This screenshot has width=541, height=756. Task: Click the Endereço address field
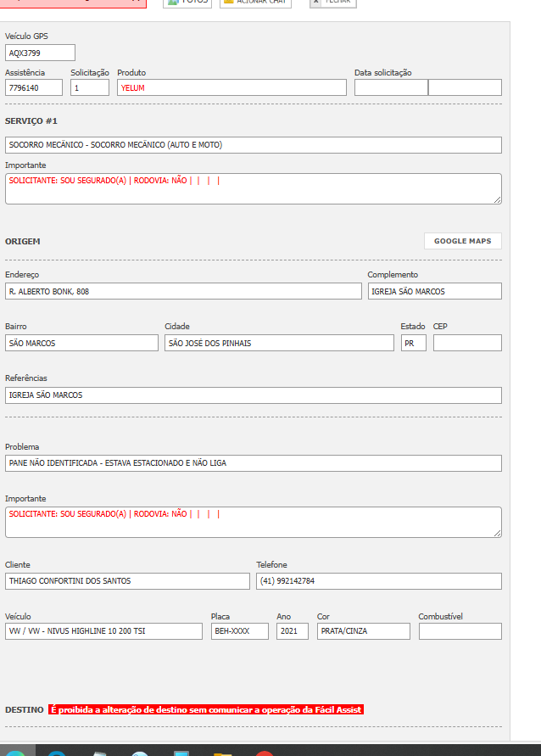(x=183, y=291)
